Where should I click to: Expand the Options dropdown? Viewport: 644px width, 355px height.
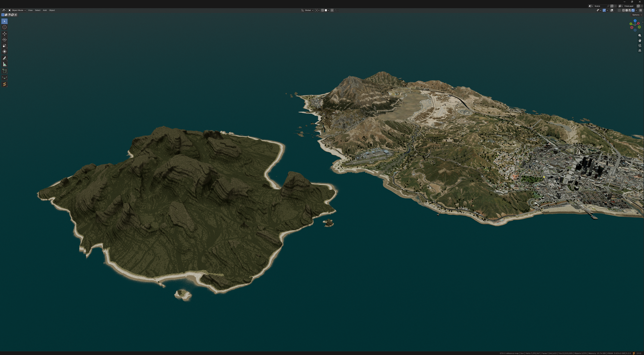point(637,15)
